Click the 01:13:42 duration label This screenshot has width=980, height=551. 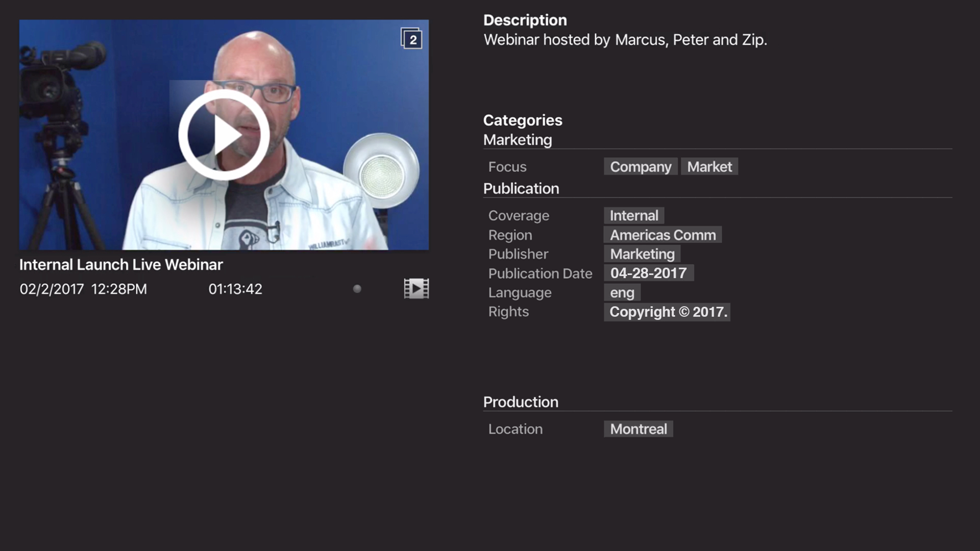point(235,289)
